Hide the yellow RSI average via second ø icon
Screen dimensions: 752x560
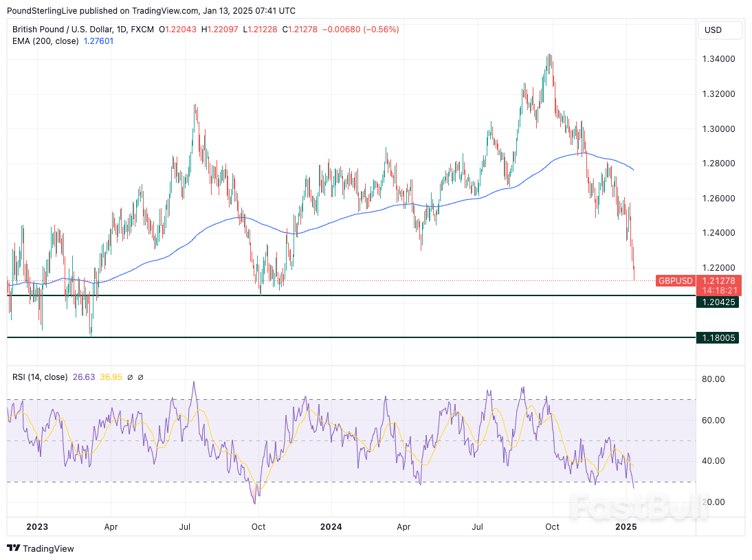(140, 377)
